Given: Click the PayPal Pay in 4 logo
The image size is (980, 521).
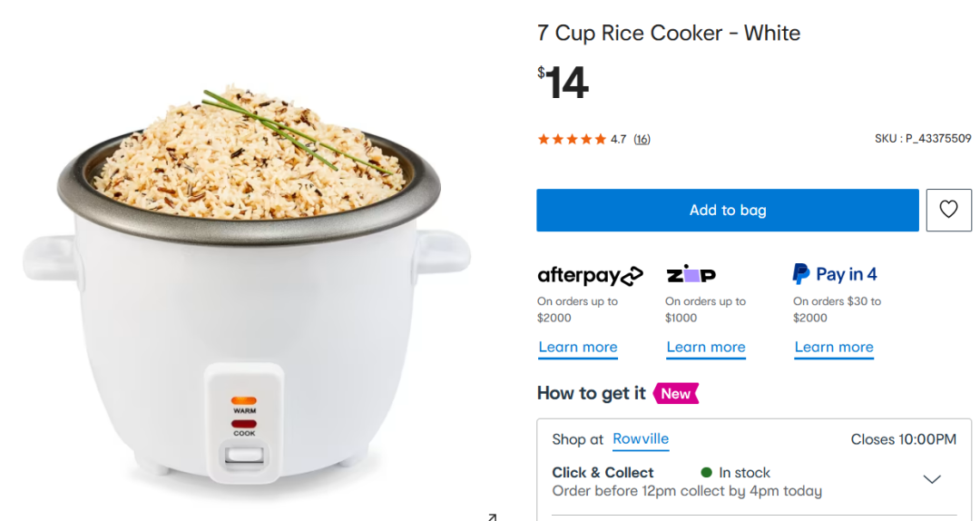Looking at the screenshot, I should 835,274.
